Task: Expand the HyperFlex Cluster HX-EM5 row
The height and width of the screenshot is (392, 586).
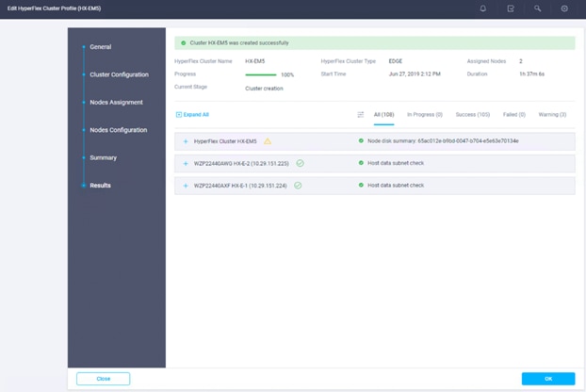Action: pyautogui.click(x=186, y=141)
